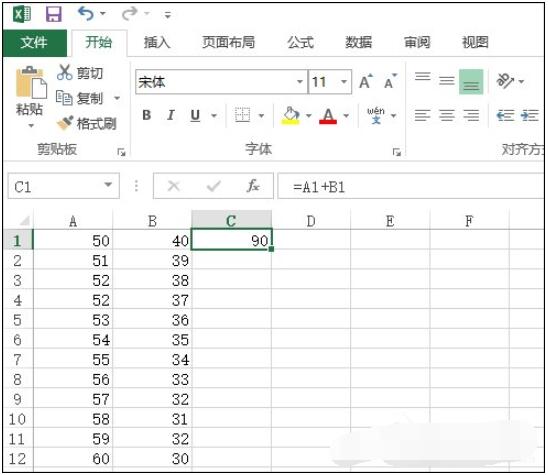The height and width of the screenshot is (475, 548).
Task: Increase font size with the large A icon
Action: click(366, 82)
